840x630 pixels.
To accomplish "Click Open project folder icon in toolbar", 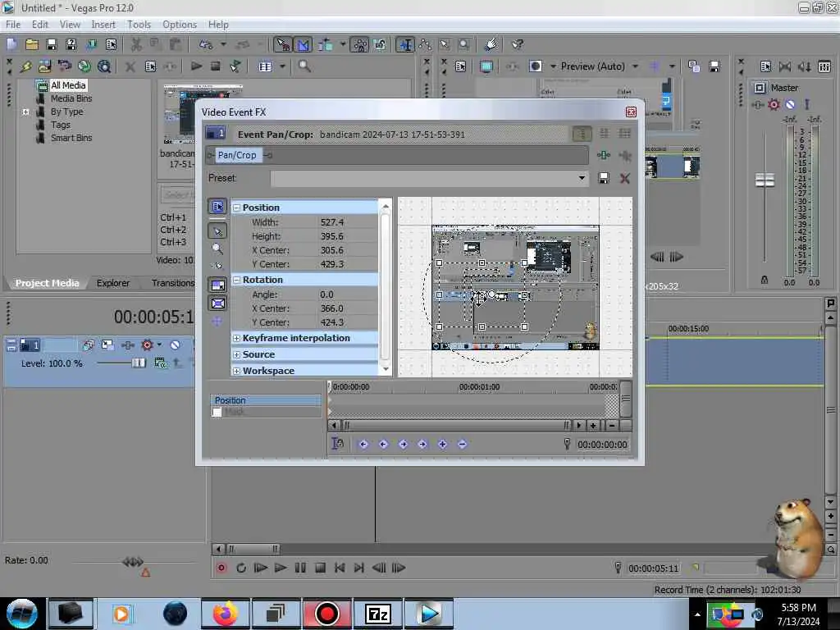I will coord(32,44).
